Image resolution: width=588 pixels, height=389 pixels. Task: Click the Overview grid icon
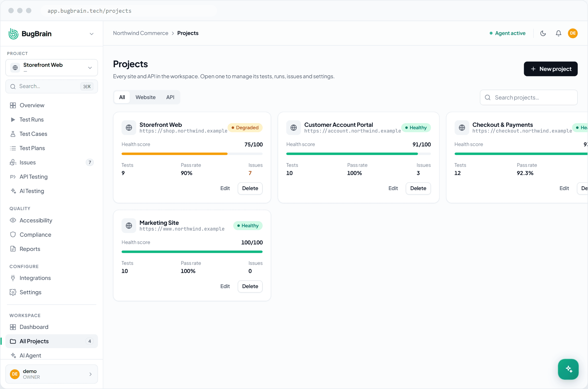point(13,105)
